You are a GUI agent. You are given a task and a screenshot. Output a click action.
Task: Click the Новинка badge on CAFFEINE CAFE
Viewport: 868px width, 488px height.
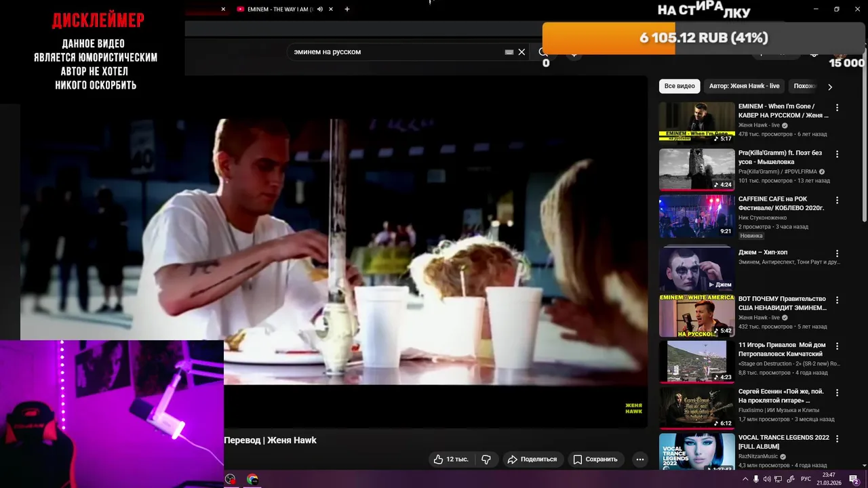click(x=751, y=236)
